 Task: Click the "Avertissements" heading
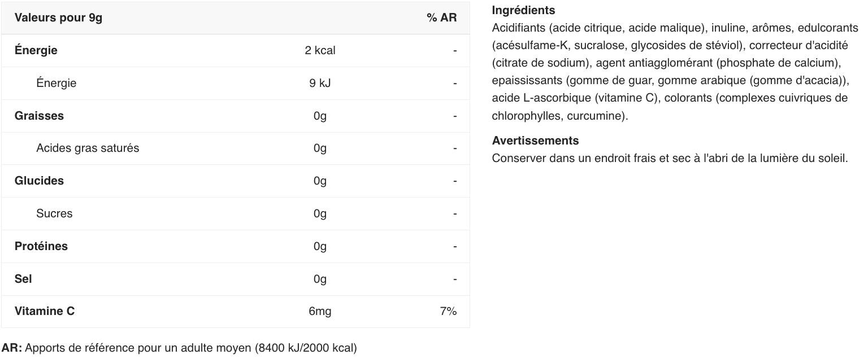pos(535,141)
